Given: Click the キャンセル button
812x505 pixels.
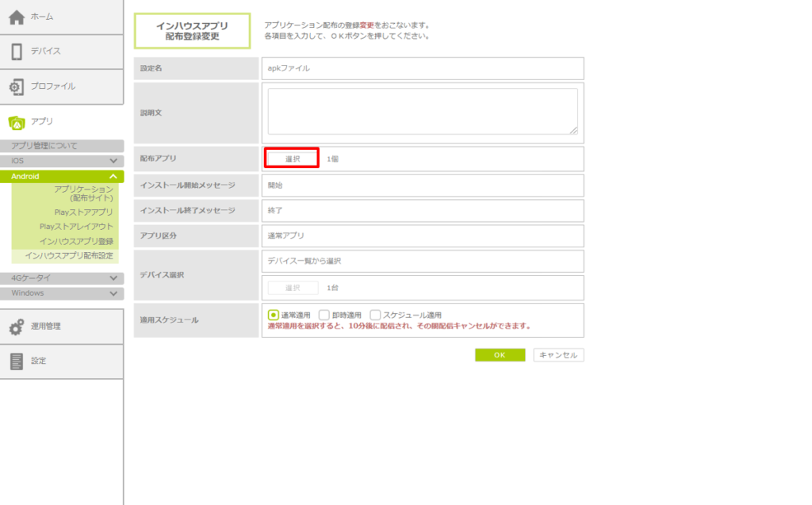Looking at the screenshot, I should click(558, 355).
